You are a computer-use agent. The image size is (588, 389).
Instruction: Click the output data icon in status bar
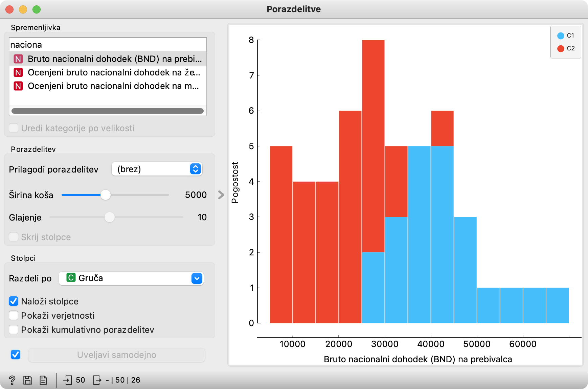tap(97, 380)
